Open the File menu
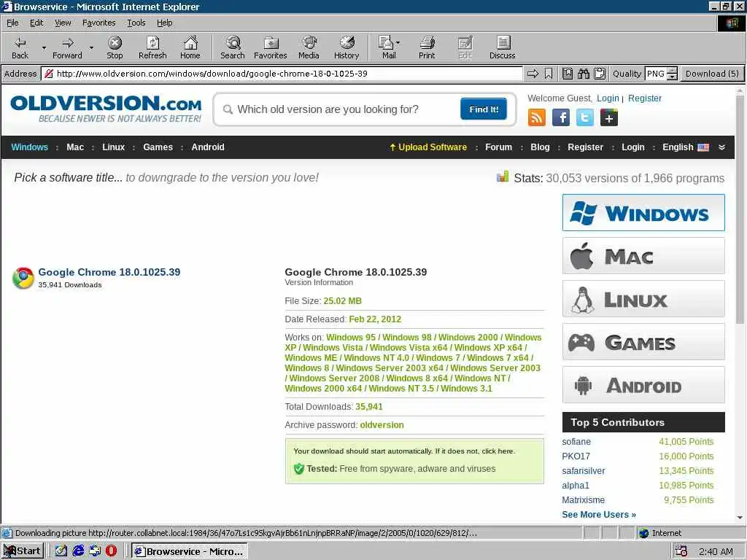Viewport: 747px width, 560px height. coord(12,23)
